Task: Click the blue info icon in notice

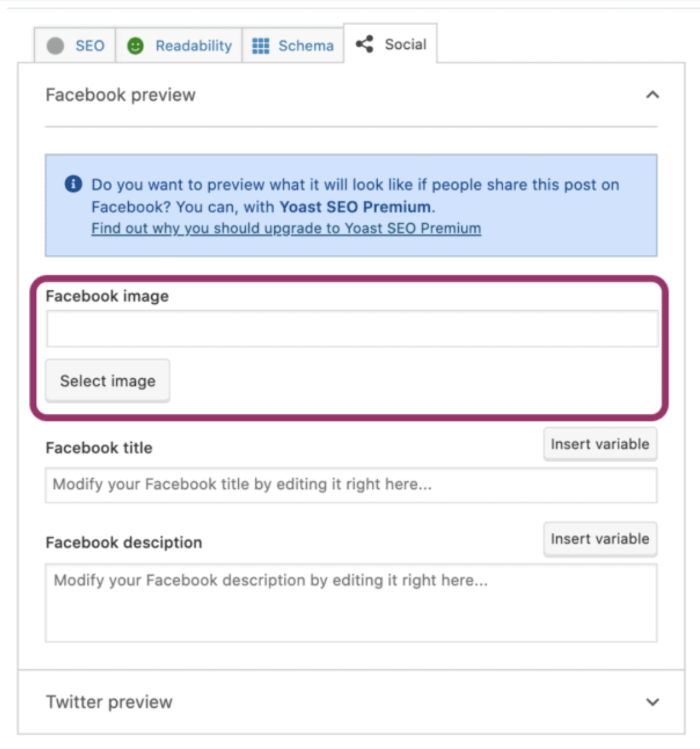Action: [73, 184]
